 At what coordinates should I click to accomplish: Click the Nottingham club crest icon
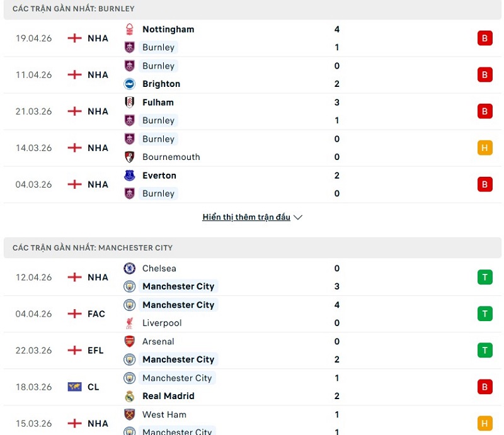(130, 29)
